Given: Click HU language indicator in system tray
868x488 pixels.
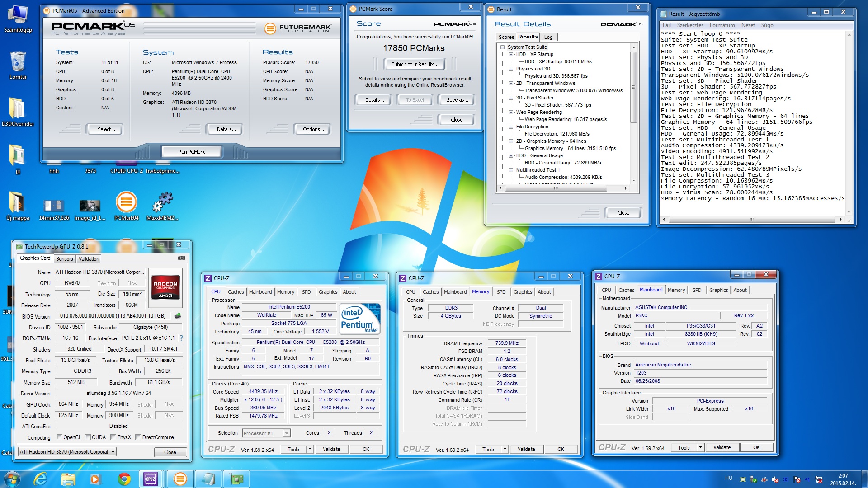Looking at the screenshot, I should 728,478.
